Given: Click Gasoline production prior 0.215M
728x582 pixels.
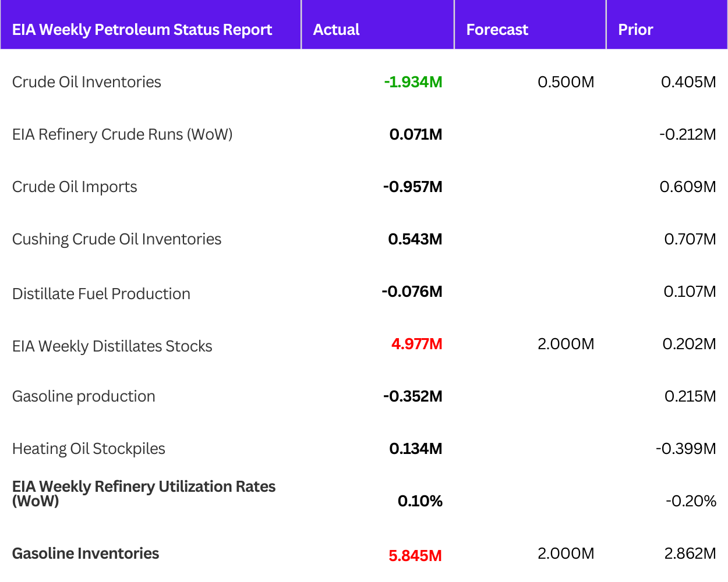Looking at the screenshot, I should click(x=691, y=396).
